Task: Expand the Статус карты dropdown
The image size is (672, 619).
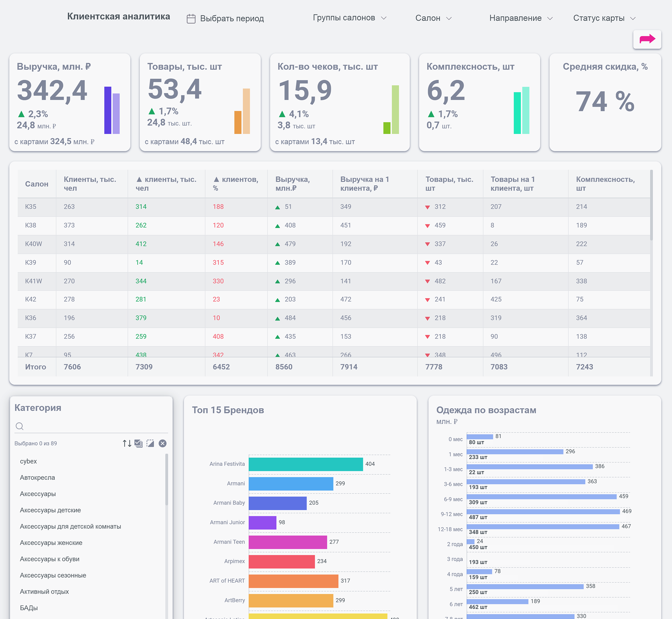Action: pyautogui.click(x=604, y=18)
